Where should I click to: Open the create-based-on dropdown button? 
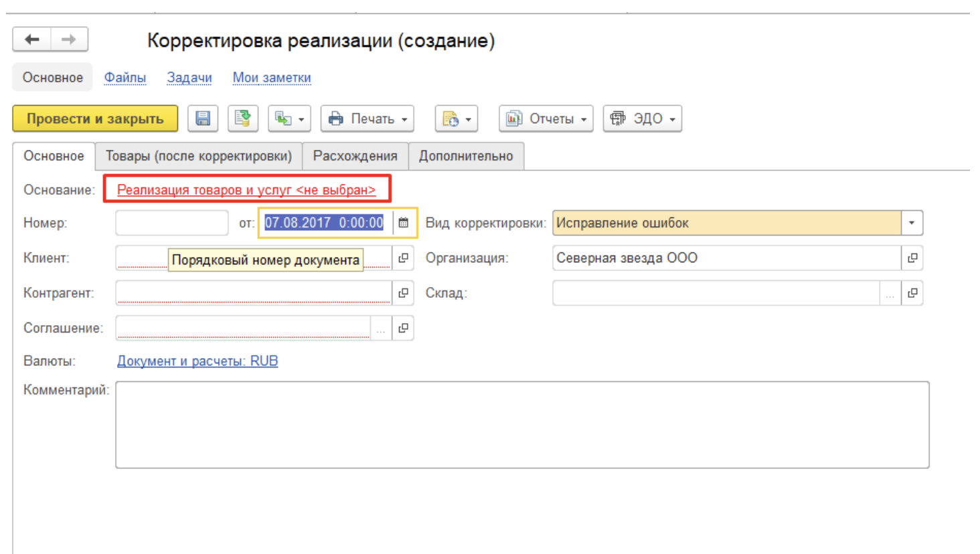coord(289,118)
